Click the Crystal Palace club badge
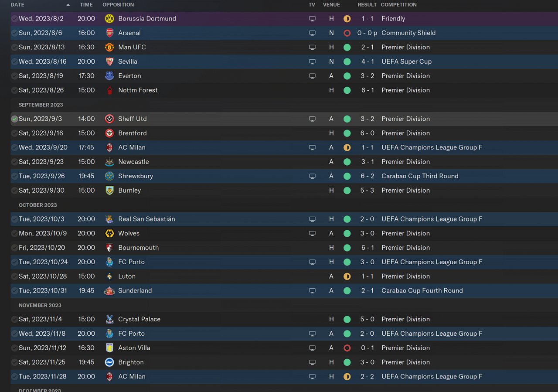Viewport: 558px width, 392px height. pos(109,319)
